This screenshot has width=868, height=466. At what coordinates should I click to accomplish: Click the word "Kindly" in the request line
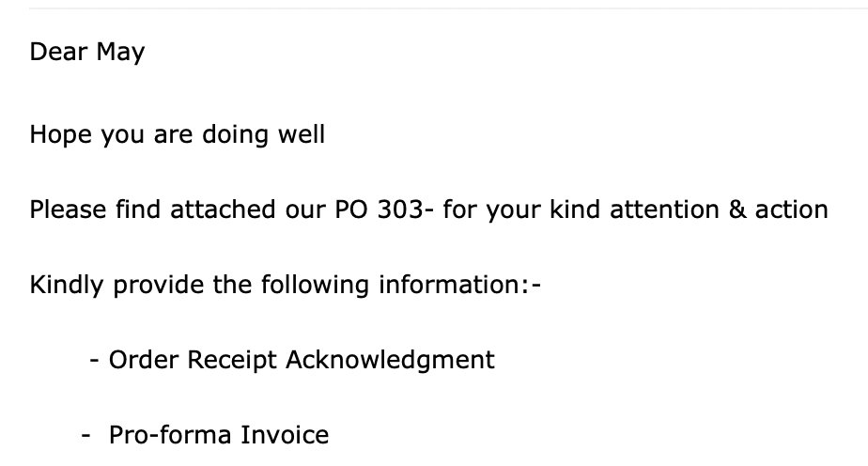[67, 287]
